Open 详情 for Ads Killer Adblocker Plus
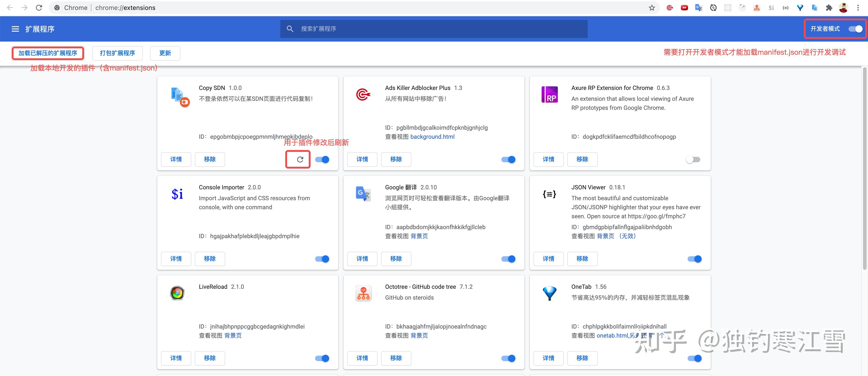The width and height of the screenshot is (868, 376). 362,159
